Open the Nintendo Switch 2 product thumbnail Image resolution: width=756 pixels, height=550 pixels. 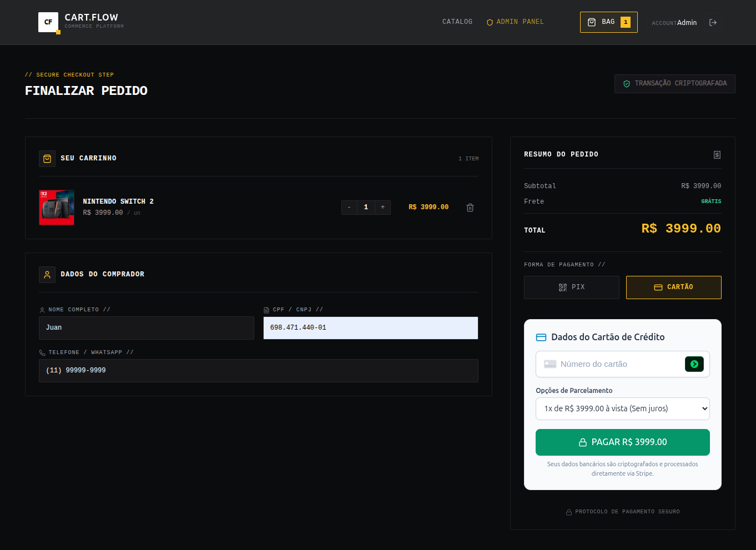57,208
